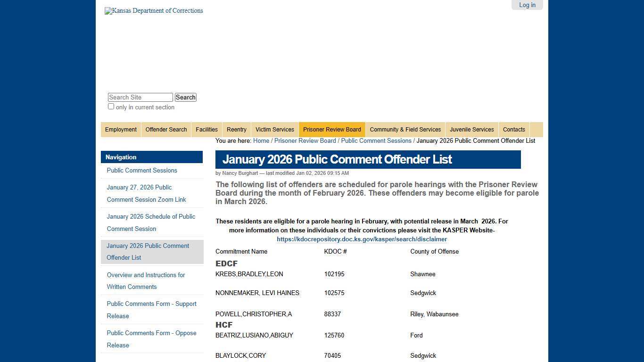This screenshot has width=644, height=362.
Task: Open the Victim Services tab
Action: [x=274, y=129]
